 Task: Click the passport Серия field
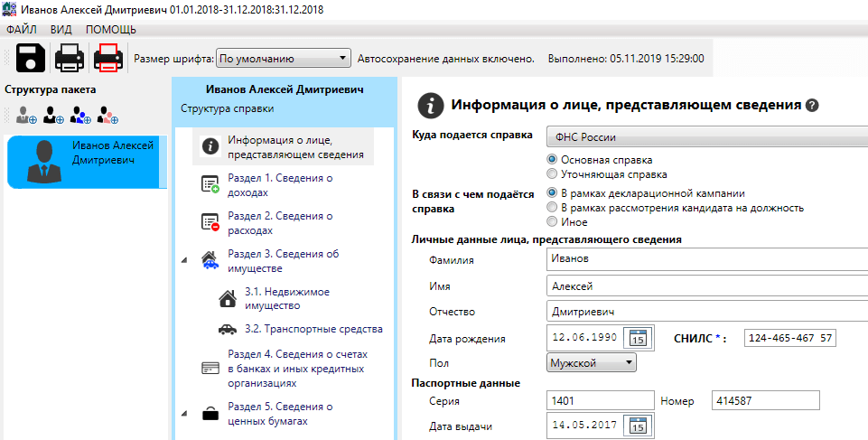(601, 401)
